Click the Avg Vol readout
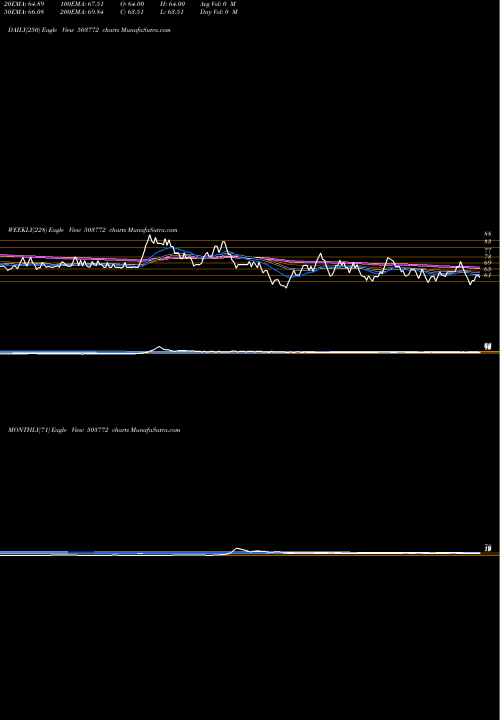The height and width of the screenshot is (720, 500). click(218, 4)
